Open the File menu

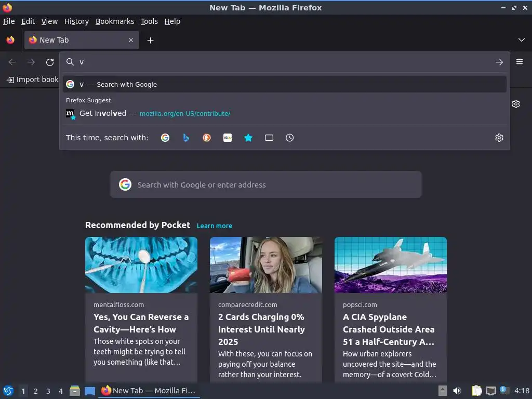[x=9, y=21]
